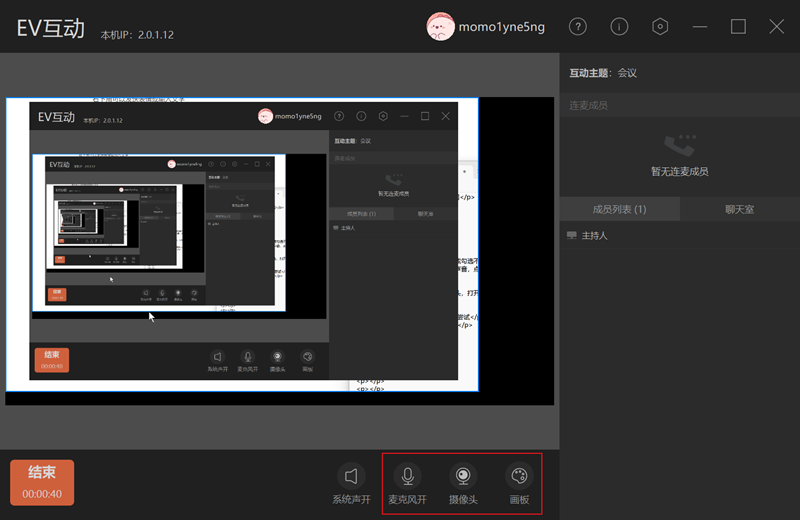800x520 pixels.
Task: Close the EV互动 window
Action: 777,27
